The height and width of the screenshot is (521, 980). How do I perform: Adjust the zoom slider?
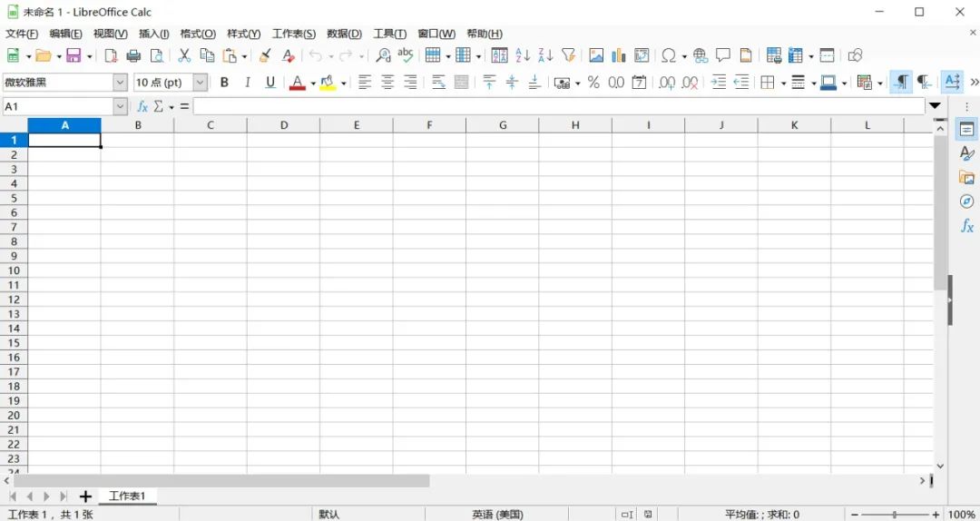pos(895,514)
